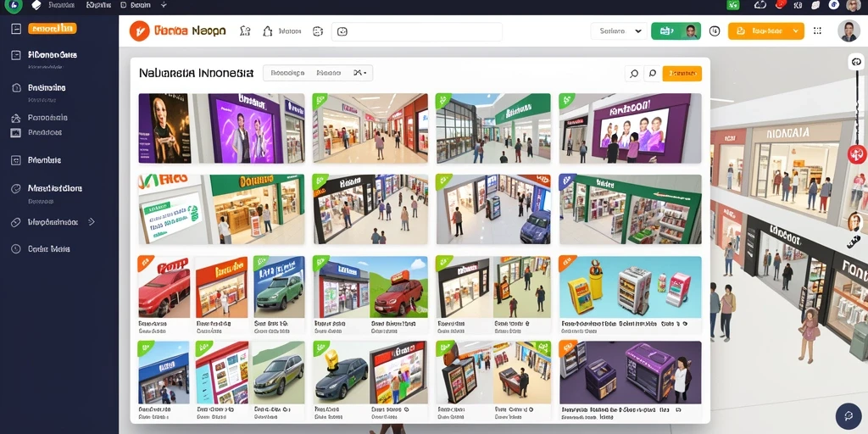Click the smiley icon inside the header search field
The image size is (868, 434).
[x=342, y=31]
